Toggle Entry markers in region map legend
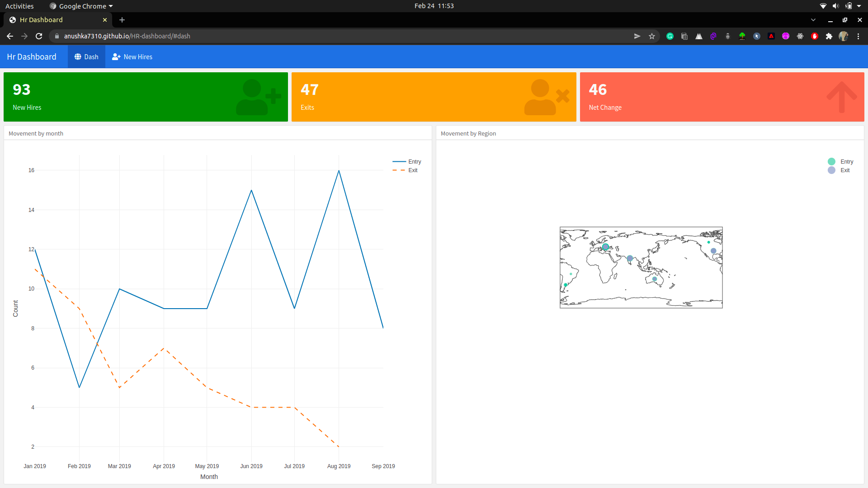 tap(841, 162)
